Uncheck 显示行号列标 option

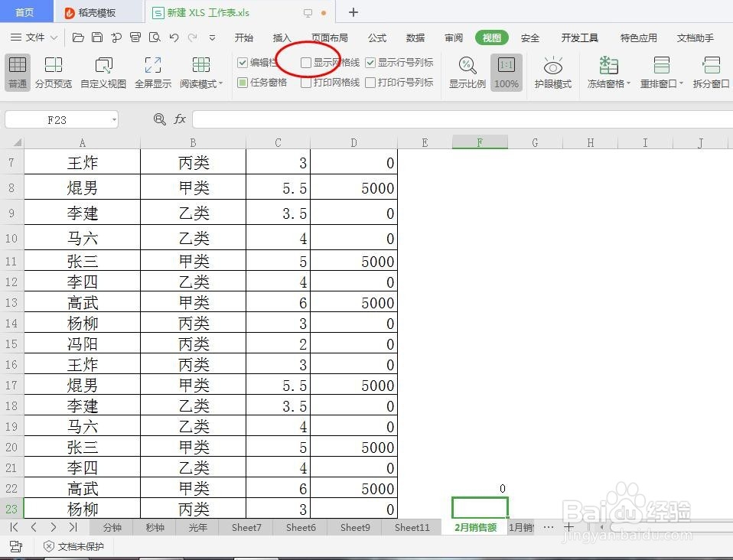[x=371, y=63]
